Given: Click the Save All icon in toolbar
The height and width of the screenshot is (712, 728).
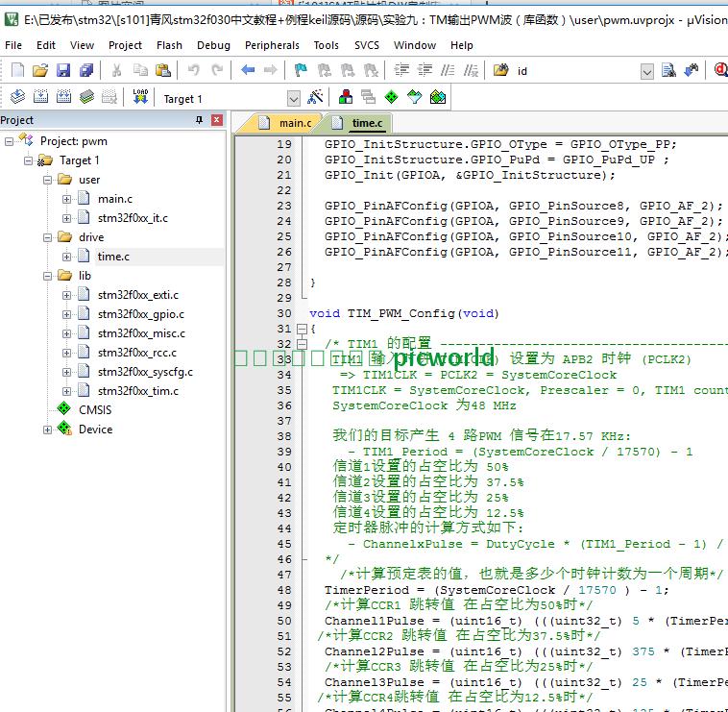Looking at the screenshot, I should (86, 70).
